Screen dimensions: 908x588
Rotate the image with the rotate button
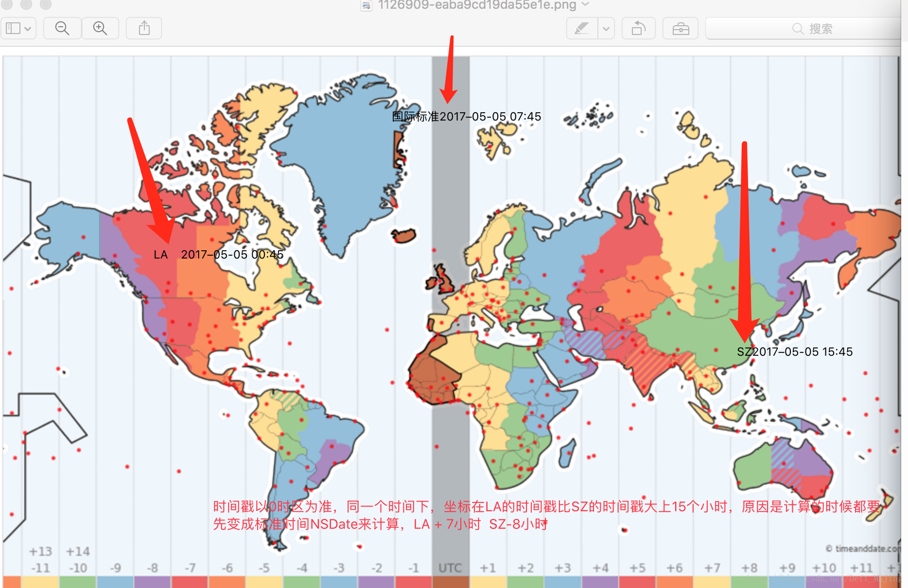coord(638,29)
